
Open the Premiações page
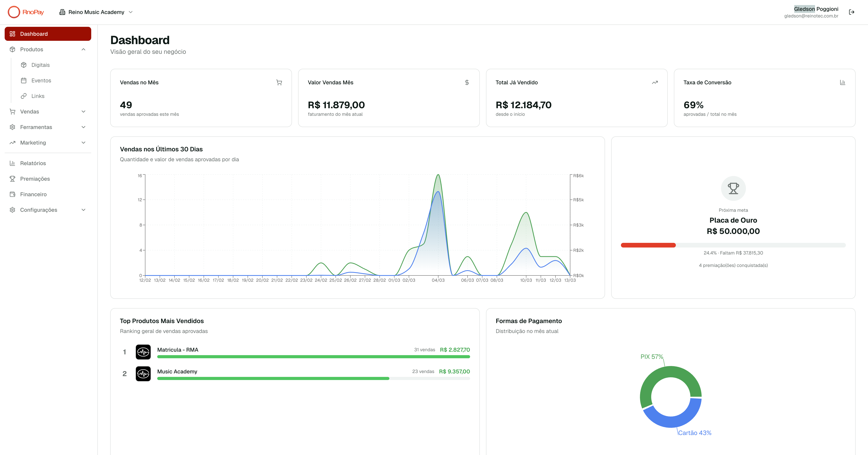pyautogui.click(x=35, y=179)
